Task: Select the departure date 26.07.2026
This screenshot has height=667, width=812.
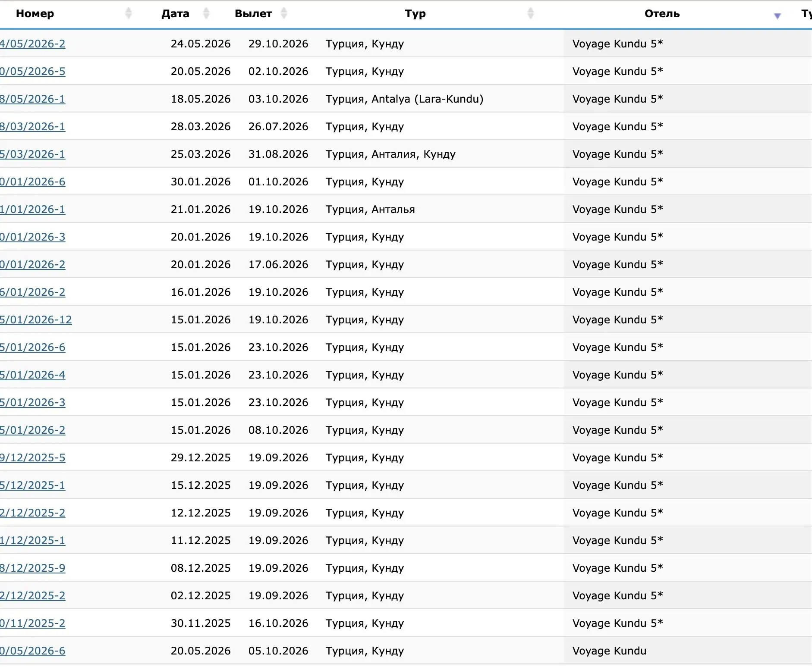Action: click(278, 126)
